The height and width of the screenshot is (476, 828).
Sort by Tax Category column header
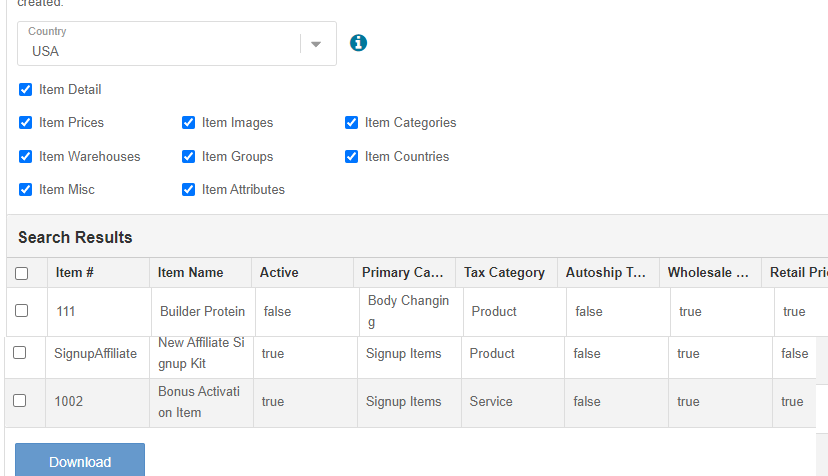click(504, 273)
